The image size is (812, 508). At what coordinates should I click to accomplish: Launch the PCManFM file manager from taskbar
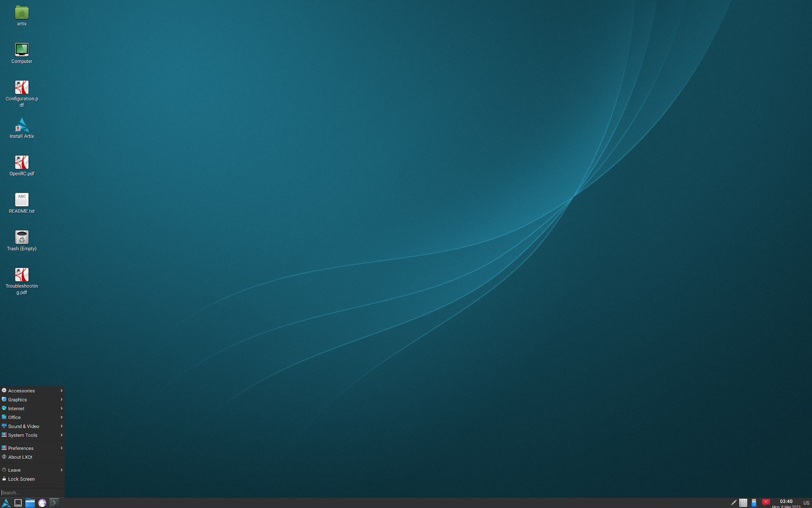30,503
